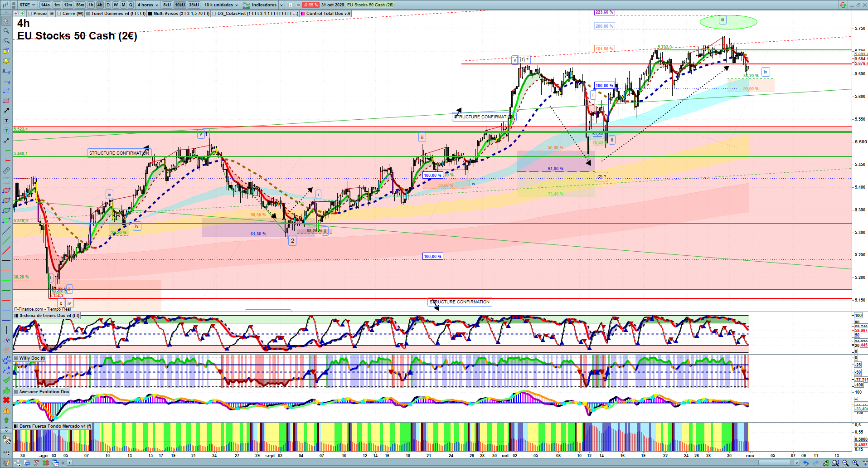The height and width of the screenshot is (468, 868).
Task: Click the undo arrow in bottom toolbar
Action: click(x=805, y=463)
